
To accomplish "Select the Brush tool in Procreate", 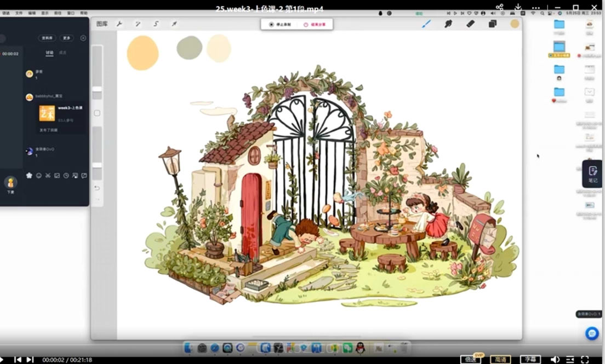I will tap(426, 24).
